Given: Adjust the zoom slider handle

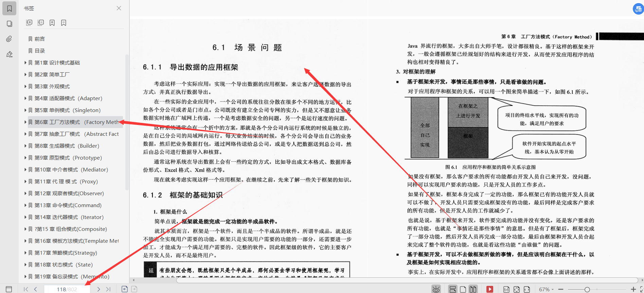Looking at the screenshot, I should (x=587, y=289).
